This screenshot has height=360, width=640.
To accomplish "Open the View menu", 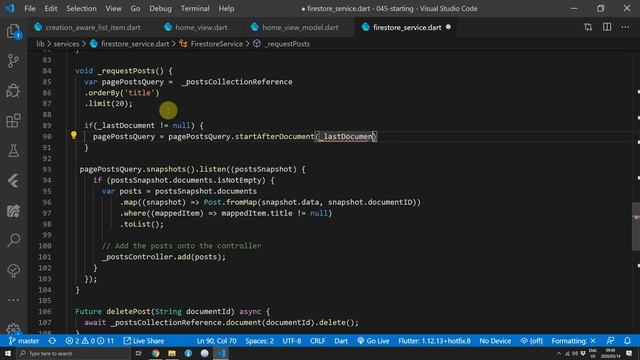I will click(x=113, y=8).
